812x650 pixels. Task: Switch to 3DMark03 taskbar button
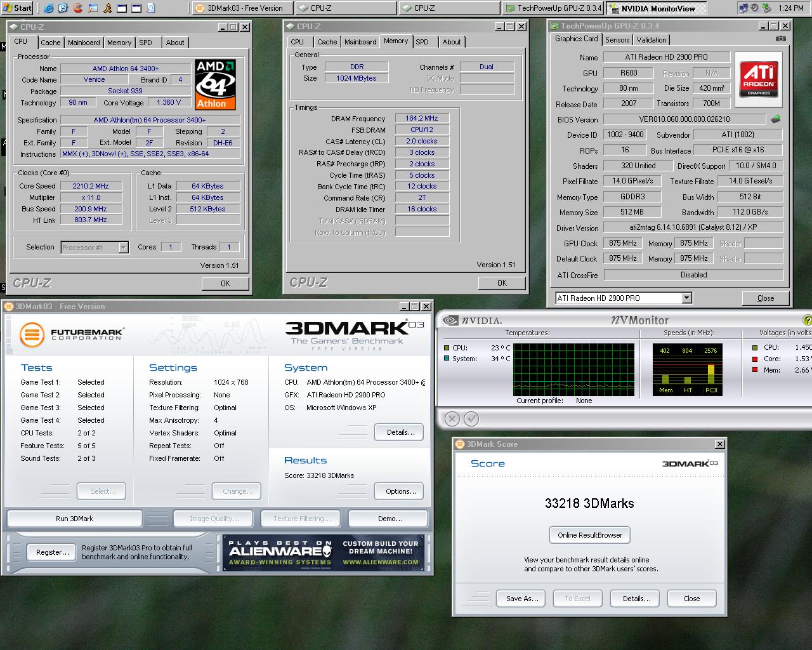click(241, 8)
